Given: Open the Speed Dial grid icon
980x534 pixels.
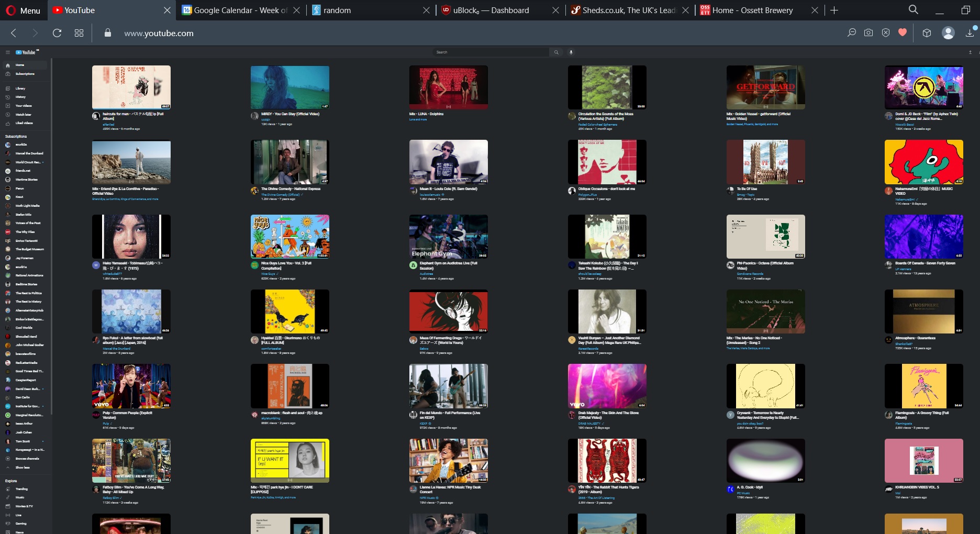Looking at the screenshot, I should coord(79,33).
